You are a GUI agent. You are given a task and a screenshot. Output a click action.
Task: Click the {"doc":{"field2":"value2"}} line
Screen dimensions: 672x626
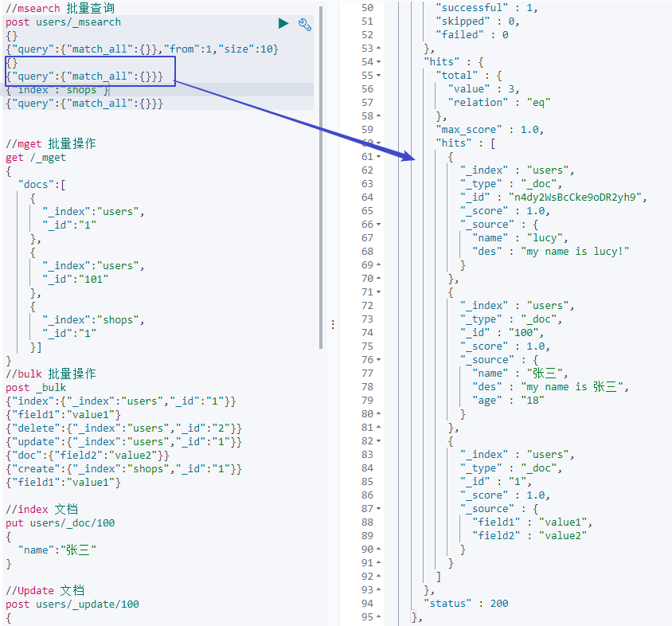coord(88,456)
